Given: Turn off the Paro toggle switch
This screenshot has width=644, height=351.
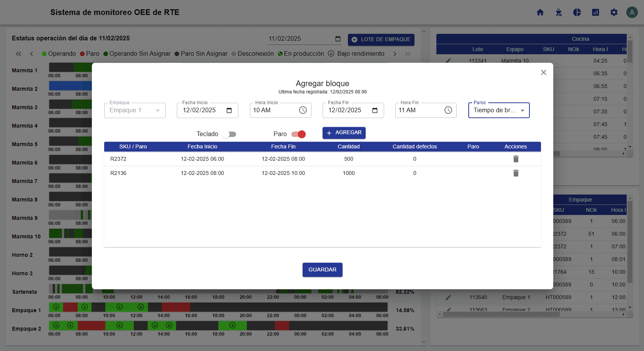Looking at the screenshot, I should (x=298, y=134).
